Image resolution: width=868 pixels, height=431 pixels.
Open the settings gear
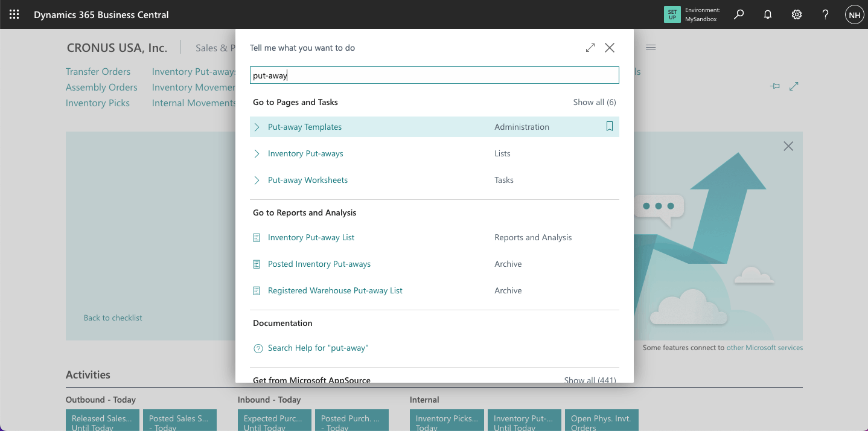point(797,14)
